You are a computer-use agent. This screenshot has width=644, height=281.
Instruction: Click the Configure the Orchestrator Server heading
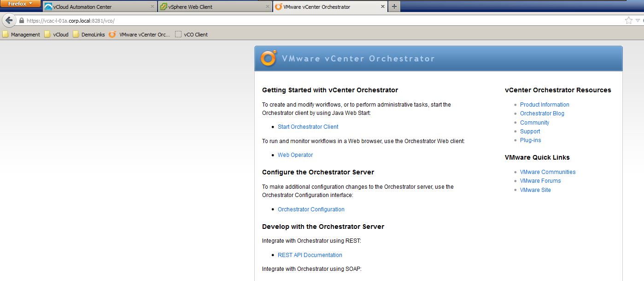[x=318, y=172]
